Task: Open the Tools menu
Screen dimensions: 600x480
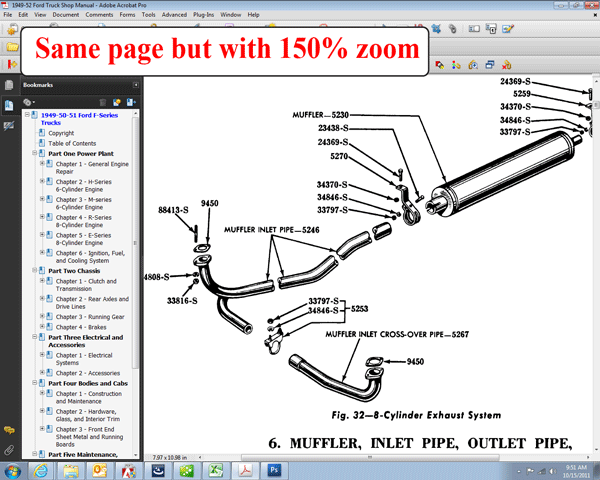Action: tap(148, 15)
